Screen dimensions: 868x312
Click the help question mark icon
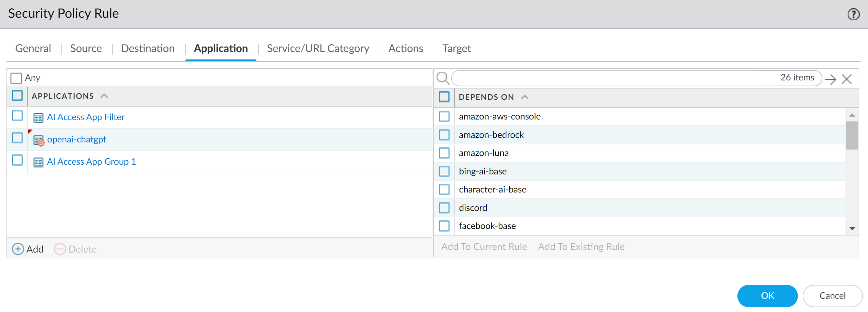[x=853, y=15]
